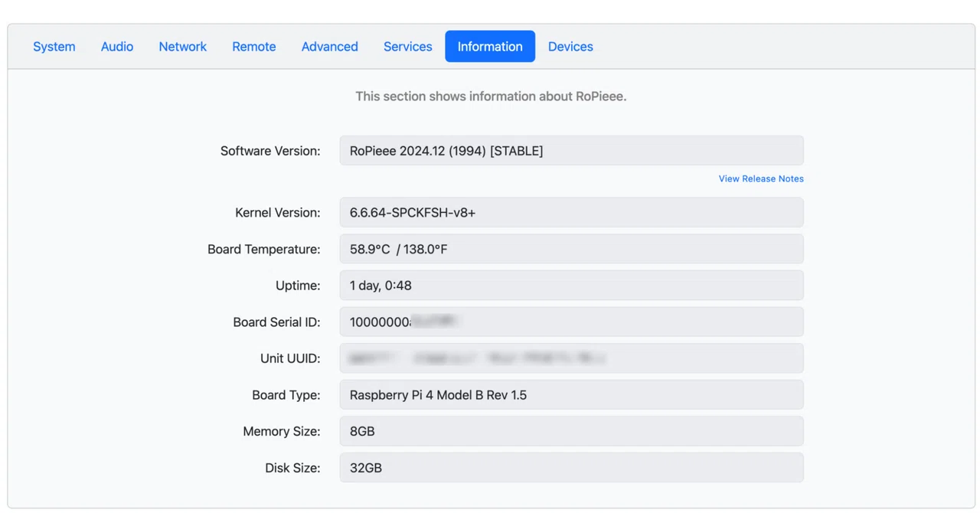Click the Board Type field

pyautogui.click(x=572, y=395)
